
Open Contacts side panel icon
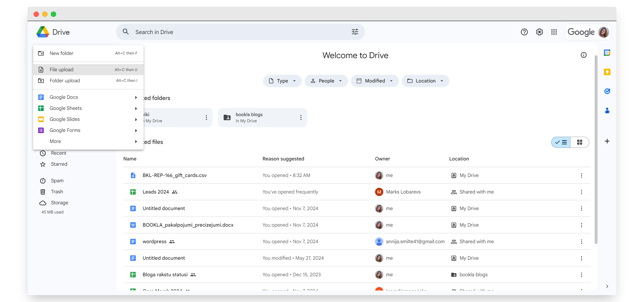click(607, 110)
